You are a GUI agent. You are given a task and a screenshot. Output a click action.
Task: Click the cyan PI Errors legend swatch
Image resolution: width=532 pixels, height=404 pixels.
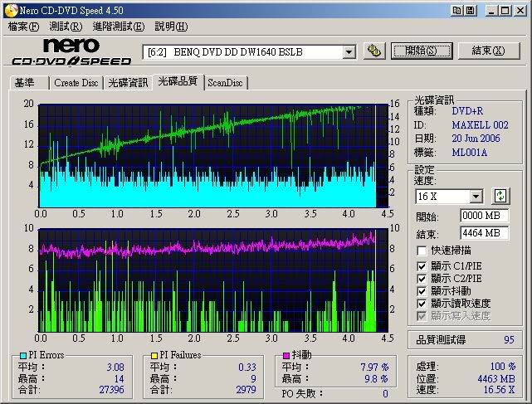[x=23, y=355]
